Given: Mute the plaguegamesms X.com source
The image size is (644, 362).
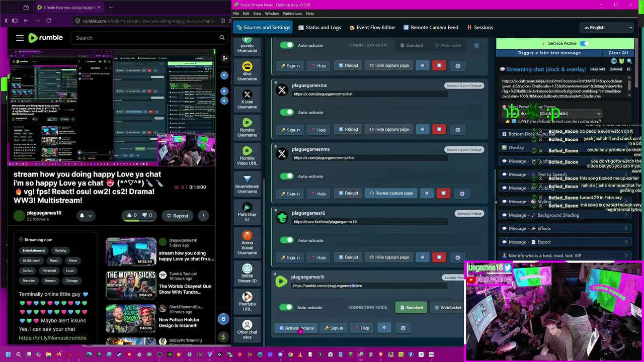Looking at the screenshot, I should pos(422,129).
